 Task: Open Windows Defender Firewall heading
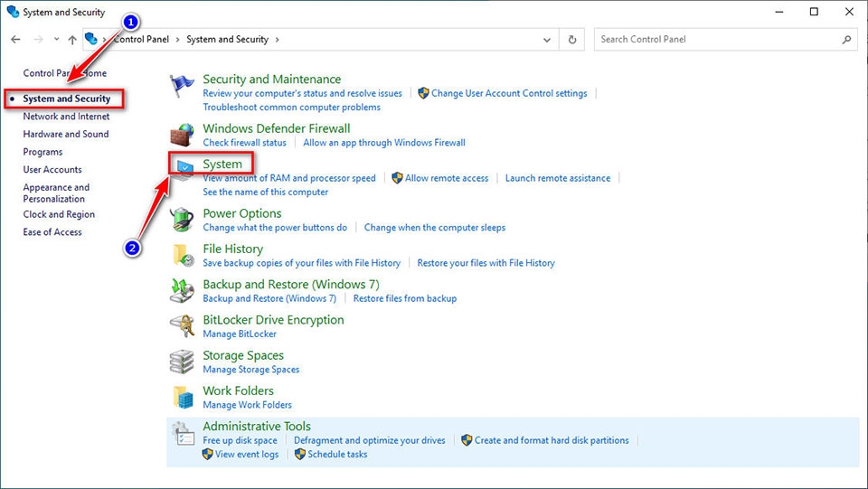tap(277, 128)
